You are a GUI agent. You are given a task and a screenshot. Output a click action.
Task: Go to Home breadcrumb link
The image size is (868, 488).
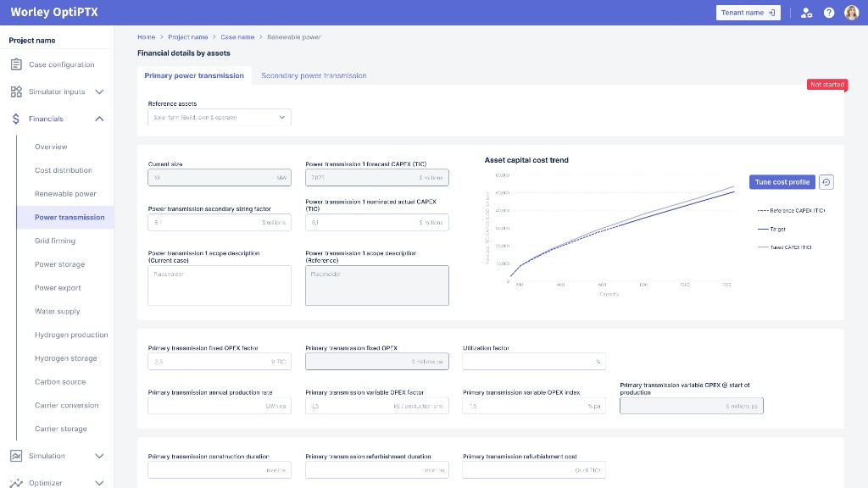pos(146,37)
